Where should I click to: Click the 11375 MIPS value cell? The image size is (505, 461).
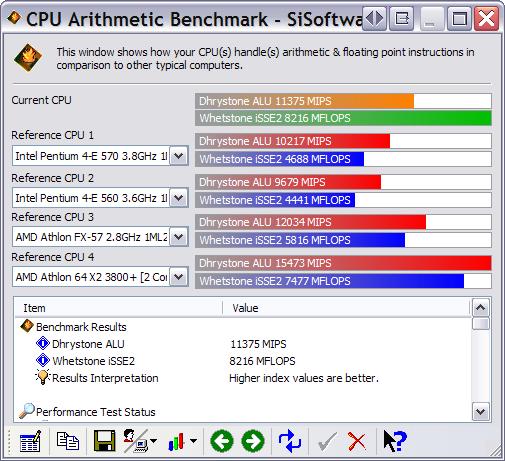[x=258, y=344]
